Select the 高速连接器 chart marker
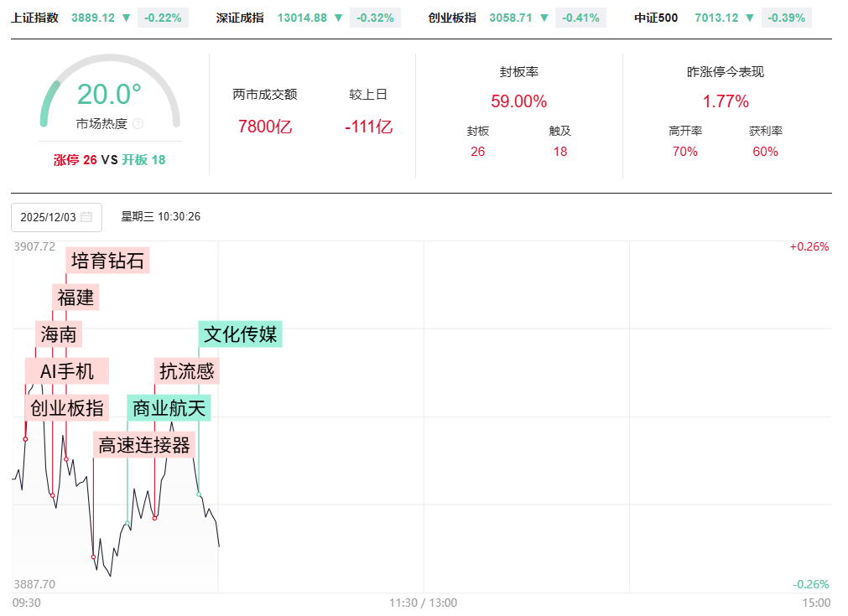 coord(144,445)
